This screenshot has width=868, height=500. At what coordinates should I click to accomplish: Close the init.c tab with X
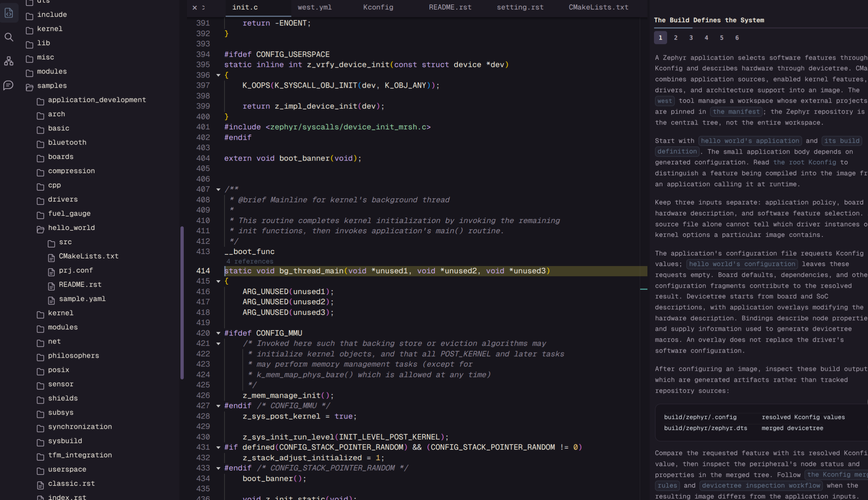[x=195, y=7]
